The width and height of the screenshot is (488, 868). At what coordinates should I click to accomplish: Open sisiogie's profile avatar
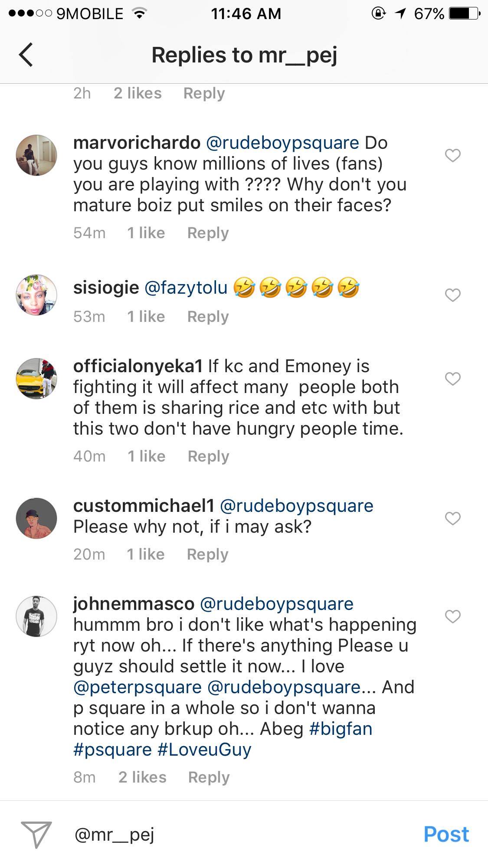coord(36,295)
